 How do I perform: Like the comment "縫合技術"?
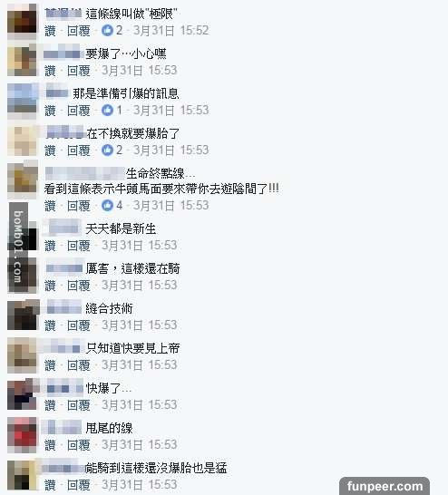[50, 325]
